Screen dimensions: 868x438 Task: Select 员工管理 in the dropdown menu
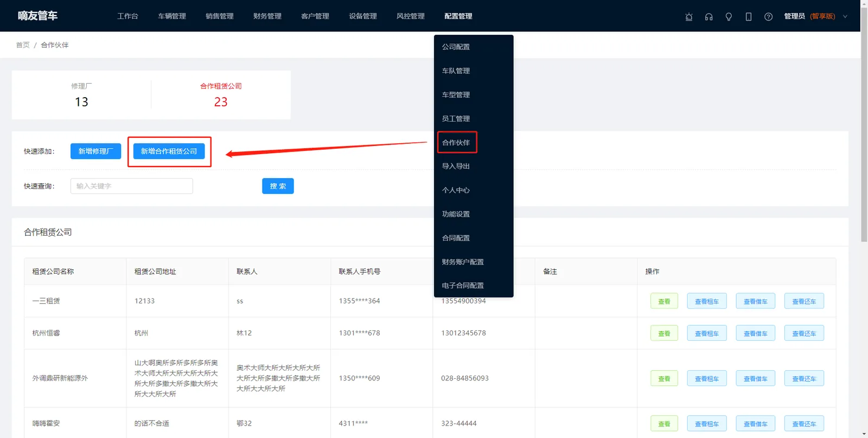click(474, 118)
